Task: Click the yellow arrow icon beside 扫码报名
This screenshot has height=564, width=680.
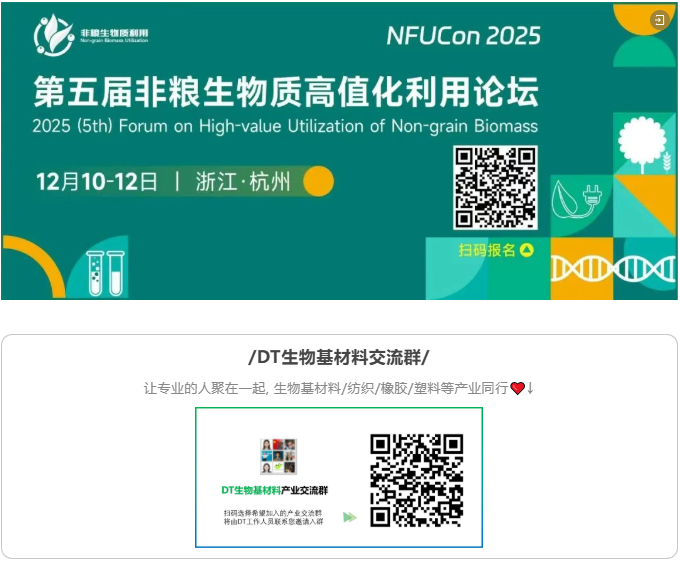Action: (x=526, y=250)
